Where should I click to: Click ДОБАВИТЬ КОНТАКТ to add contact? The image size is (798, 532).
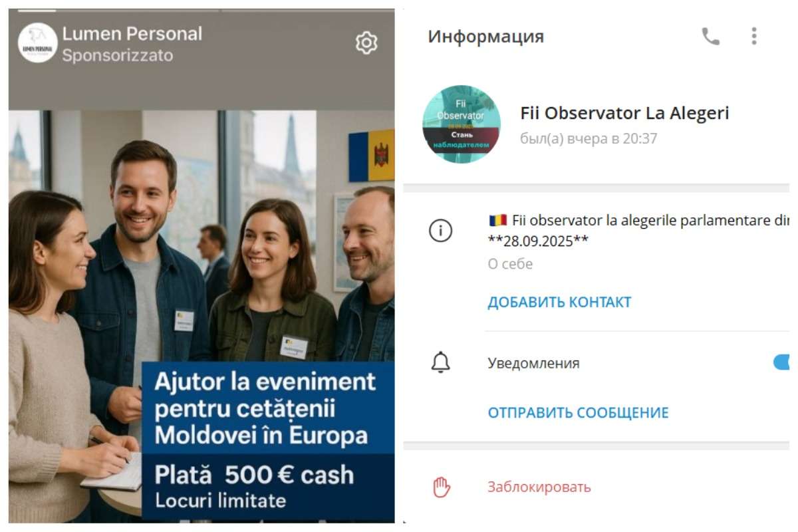click(559, 302)
